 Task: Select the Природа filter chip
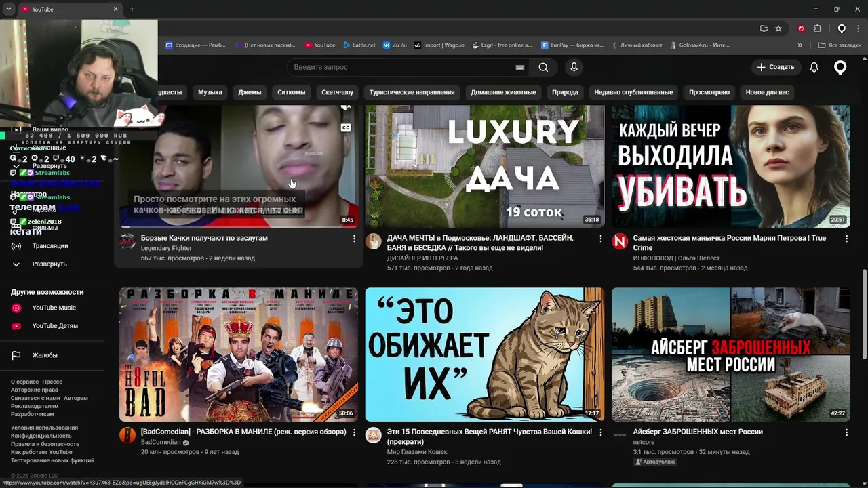point(565,92)
